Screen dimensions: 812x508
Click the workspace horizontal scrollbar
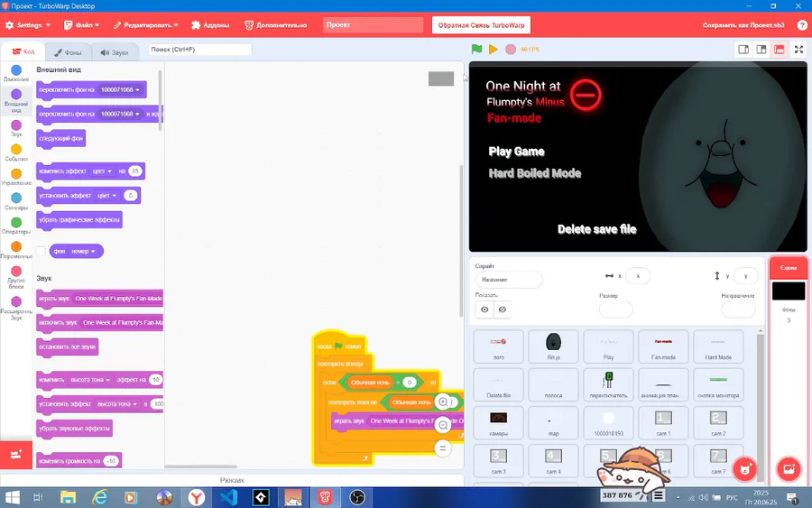pos(201,466)
